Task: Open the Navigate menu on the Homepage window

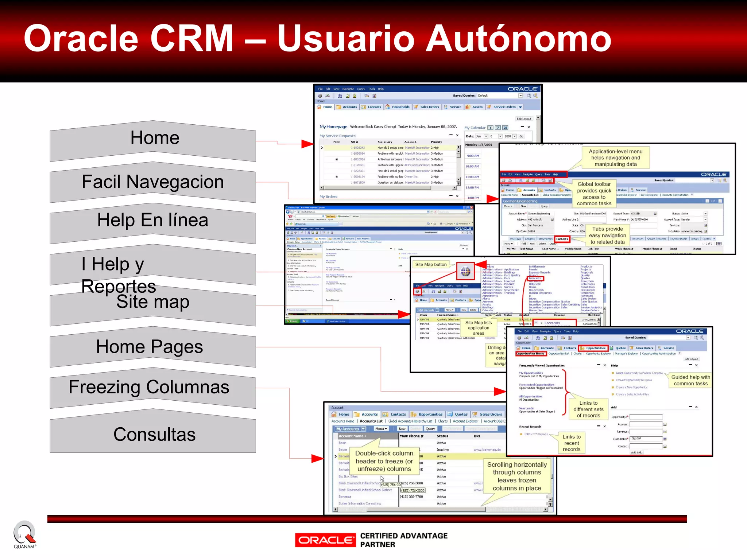Action: tap(348, 89)
